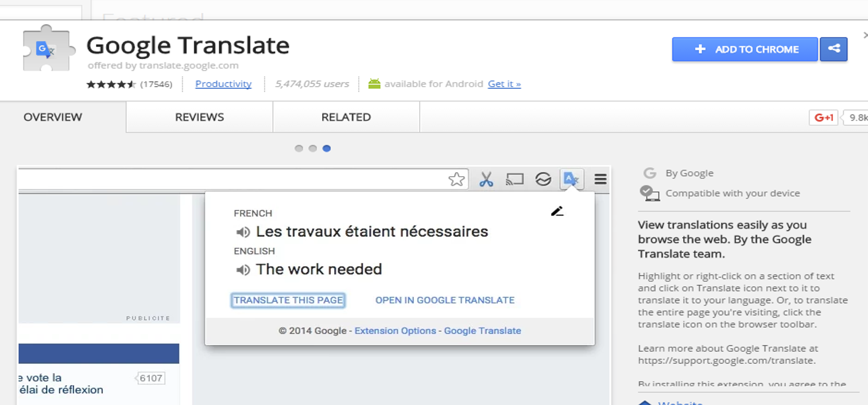
Task: Click the (17546) review count
Action: pos(156,84)
